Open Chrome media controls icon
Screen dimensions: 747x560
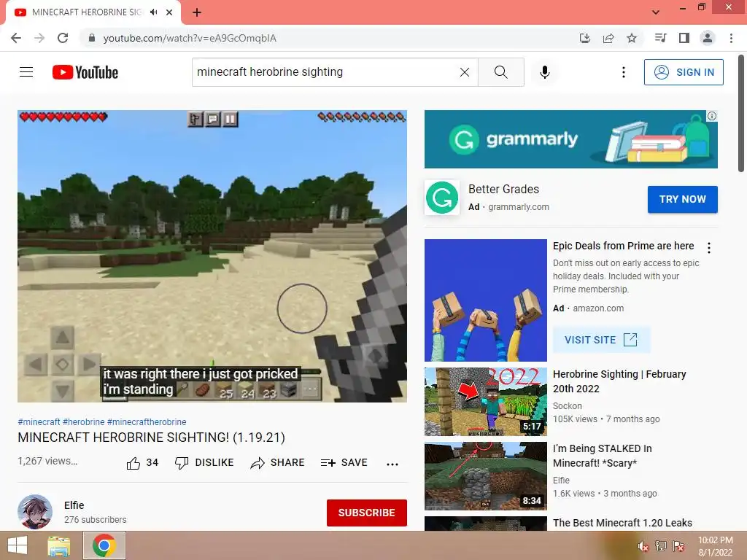(660, 38)
